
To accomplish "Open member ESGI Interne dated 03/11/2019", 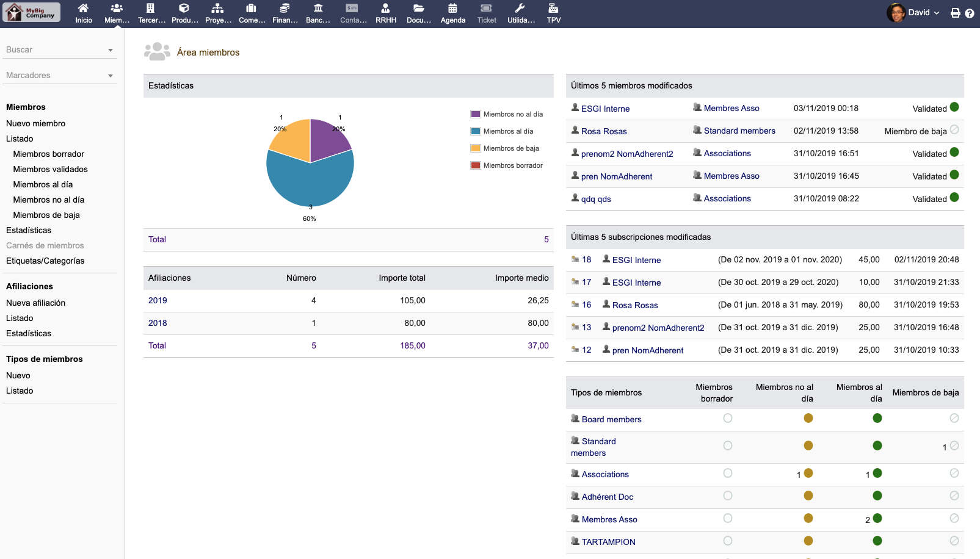I will pyautogui.click(x=605, y=109).
